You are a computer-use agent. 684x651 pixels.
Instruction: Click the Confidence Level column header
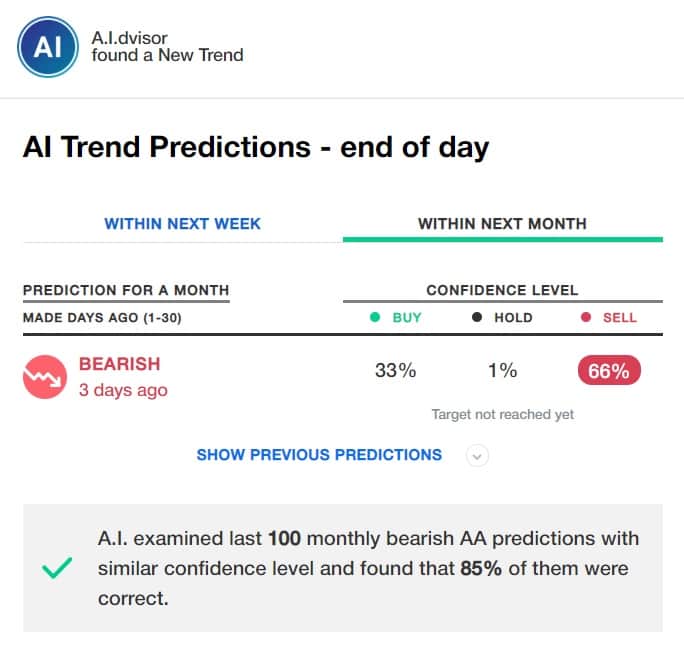coord(502,290)
